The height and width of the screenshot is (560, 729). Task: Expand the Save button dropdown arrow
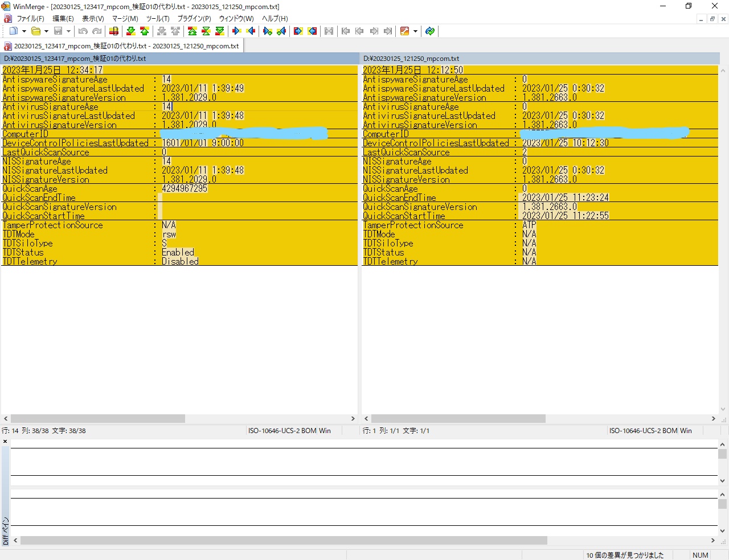tap(69, 31)
